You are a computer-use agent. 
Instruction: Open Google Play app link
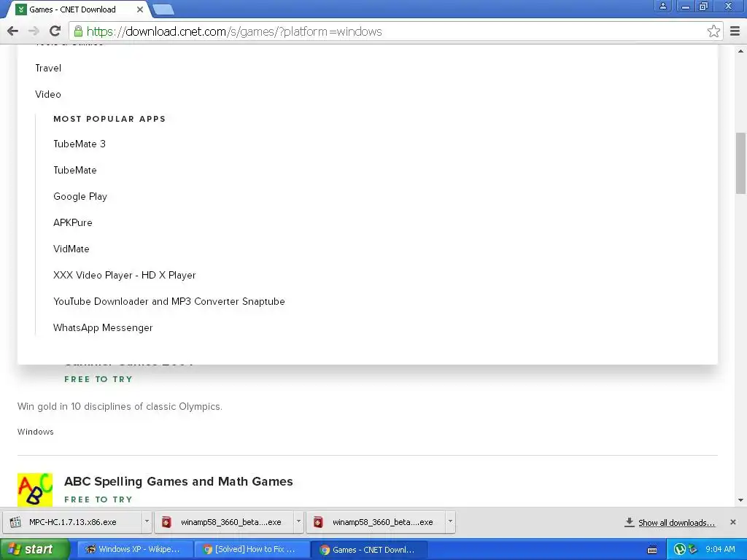click(x=80, y=196)
